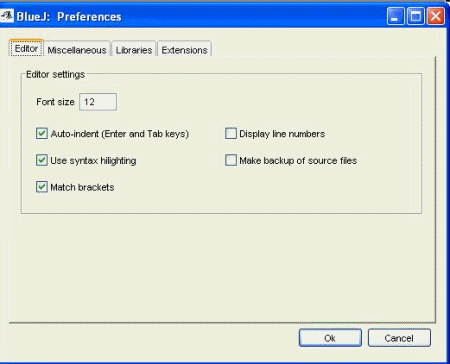Click the Font size label
The height and width of the screenshot is (364, 450).
pyautogui.click(x=55, y=102)
